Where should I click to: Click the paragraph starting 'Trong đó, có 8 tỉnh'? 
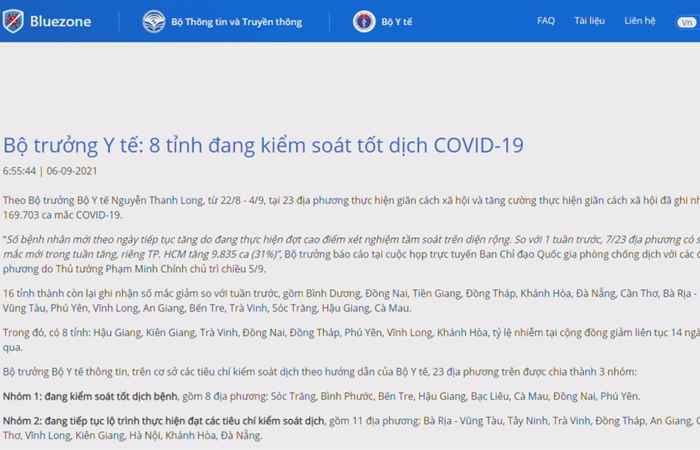point(351,340)
